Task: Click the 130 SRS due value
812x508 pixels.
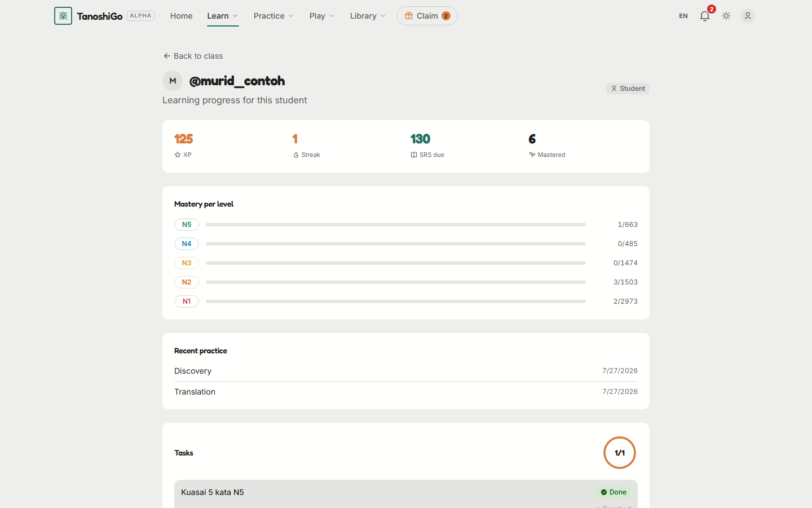Action: [421, 139]
